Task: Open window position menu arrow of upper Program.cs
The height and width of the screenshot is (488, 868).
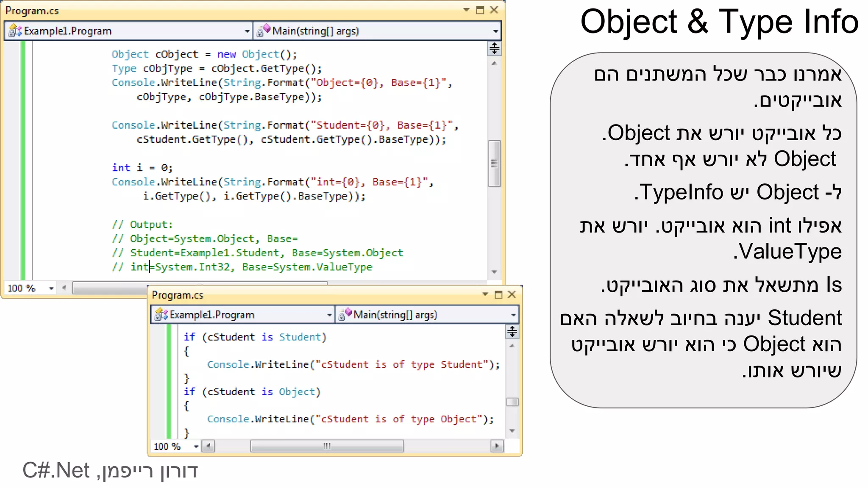Action: click(x=466, y=10)
